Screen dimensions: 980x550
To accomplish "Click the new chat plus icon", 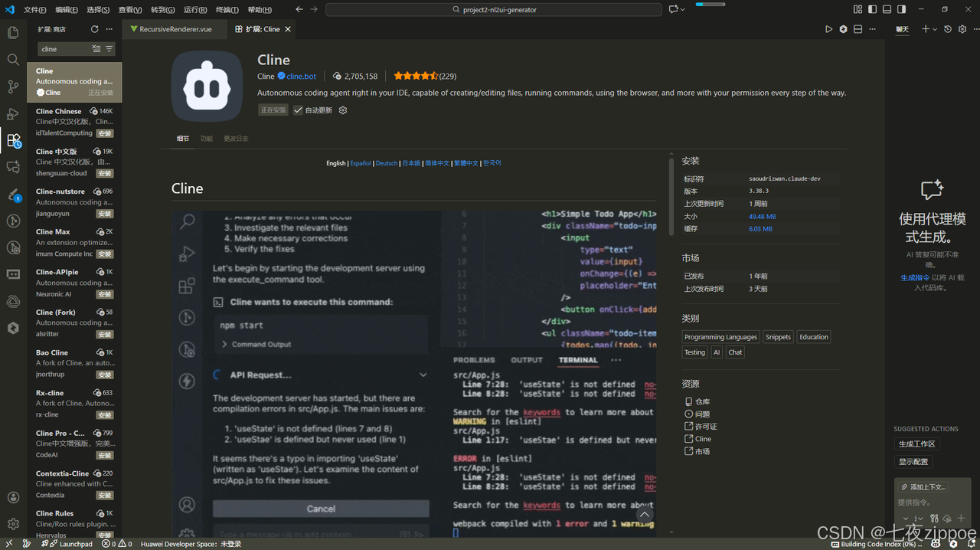I will point(926,29).
